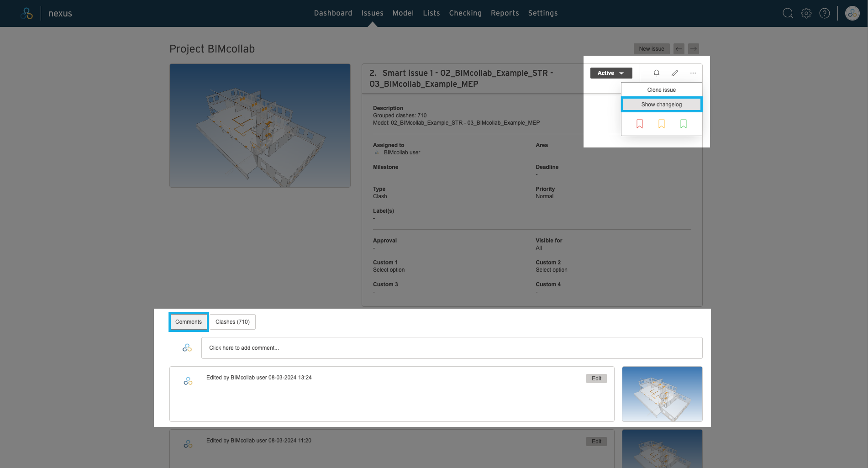Edit the 11:20 comment
868x468 pixels.
pyautogui.click(x=596, y=442)
